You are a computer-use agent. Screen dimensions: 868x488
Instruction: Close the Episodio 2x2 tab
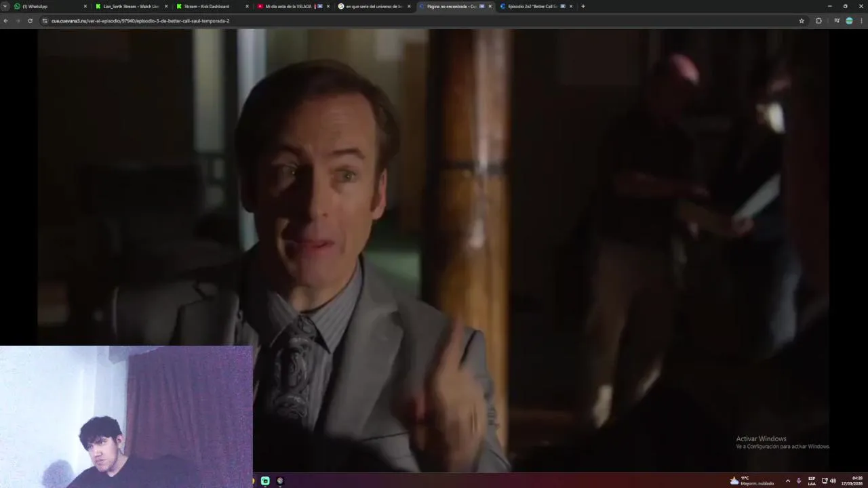coord(571,6)
